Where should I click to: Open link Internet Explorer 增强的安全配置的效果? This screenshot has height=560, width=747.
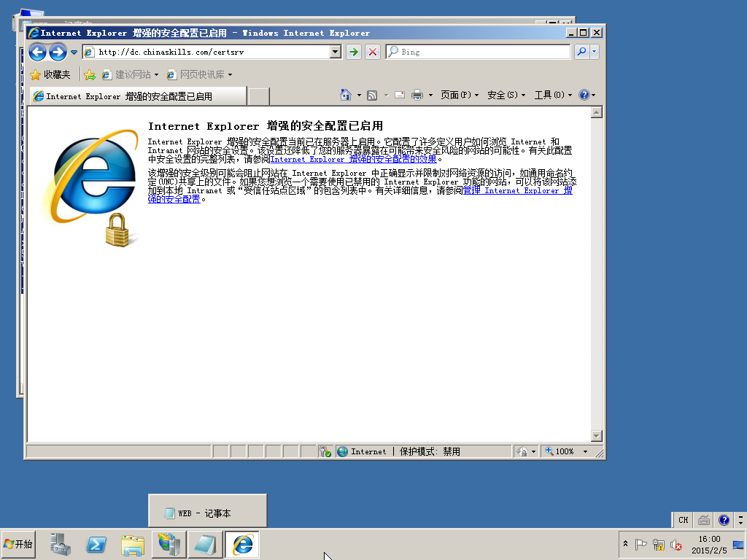point(353,160)
